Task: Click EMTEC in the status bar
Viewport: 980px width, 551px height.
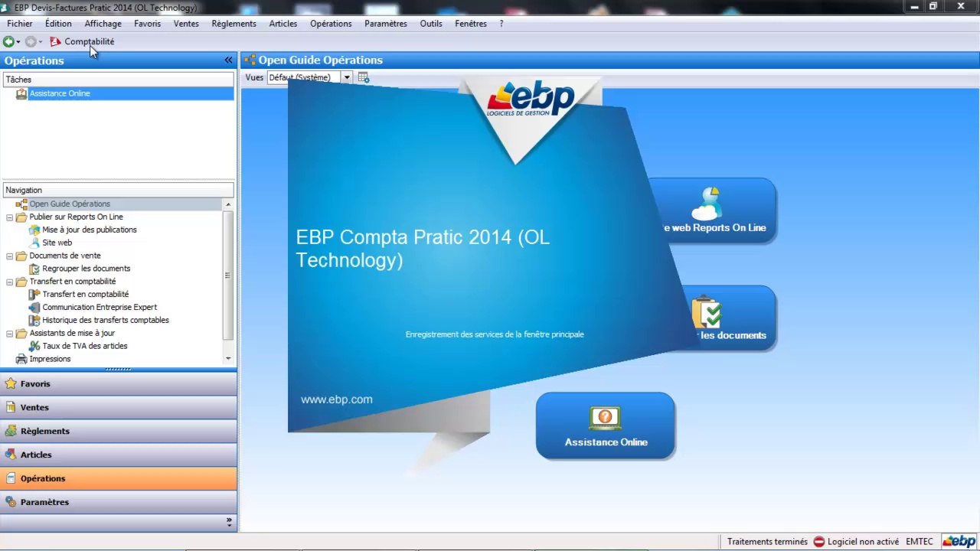Action: 920,542
